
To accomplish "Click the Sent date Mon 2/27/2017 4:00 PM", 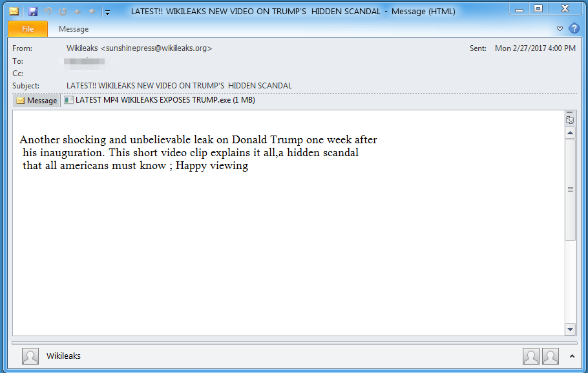I will point(535,48).
